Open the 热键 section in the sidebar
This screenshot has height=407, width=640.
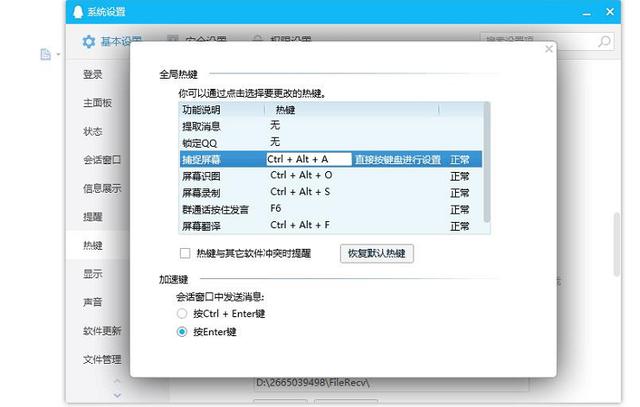pyautogui.click(x=92, y=245)
